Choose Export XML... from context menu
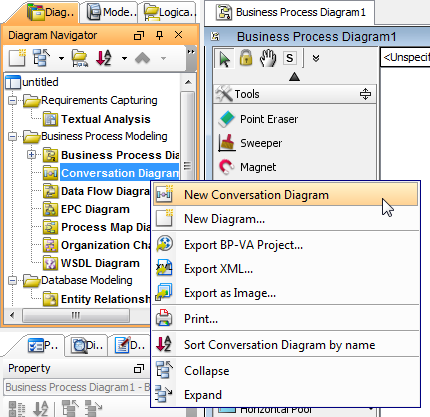Screen dimensions: 430x417 (x=285, y=269)
